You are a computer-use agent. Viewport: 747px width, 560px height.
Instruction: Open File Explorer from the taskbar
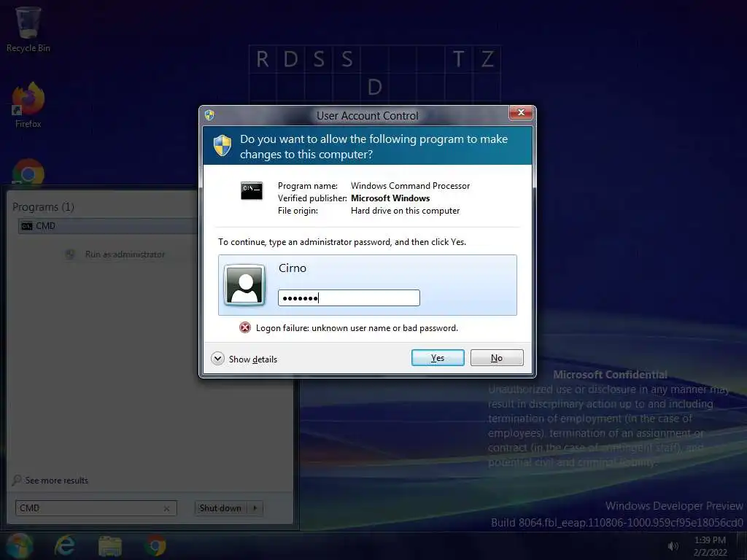(110, 546)
